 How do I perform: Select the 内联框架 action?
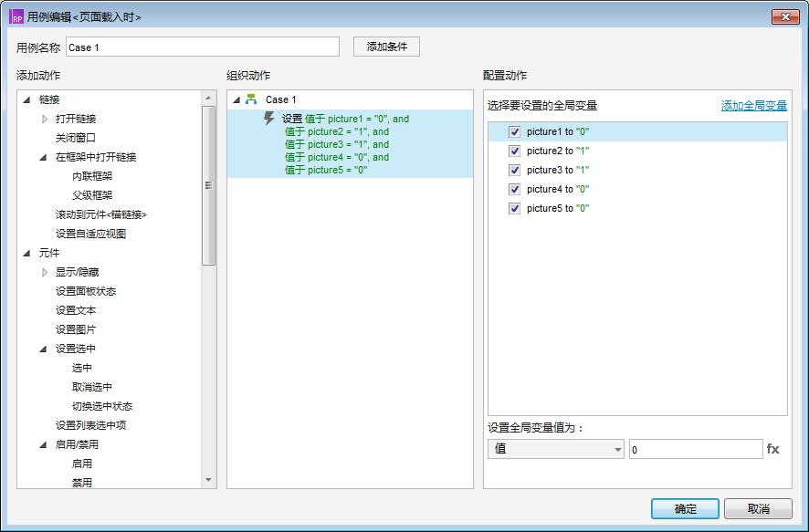(92, 176)
